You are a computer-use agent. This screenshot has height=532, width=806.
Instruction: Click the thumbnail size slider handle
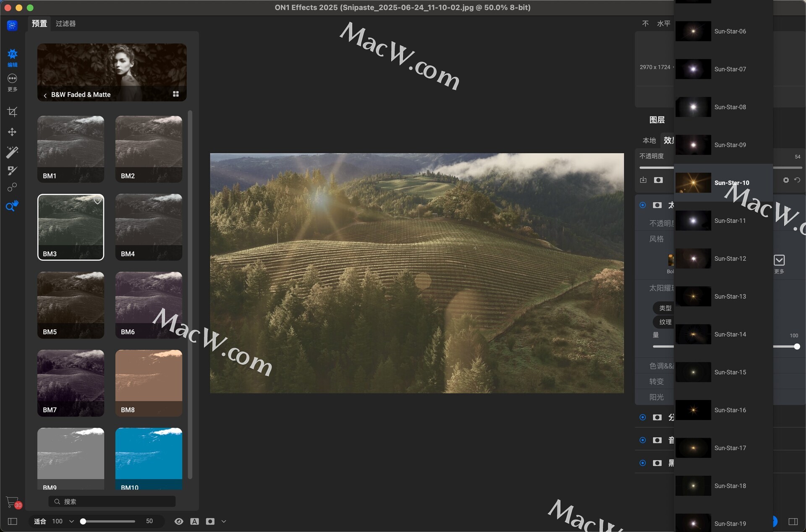83,521
